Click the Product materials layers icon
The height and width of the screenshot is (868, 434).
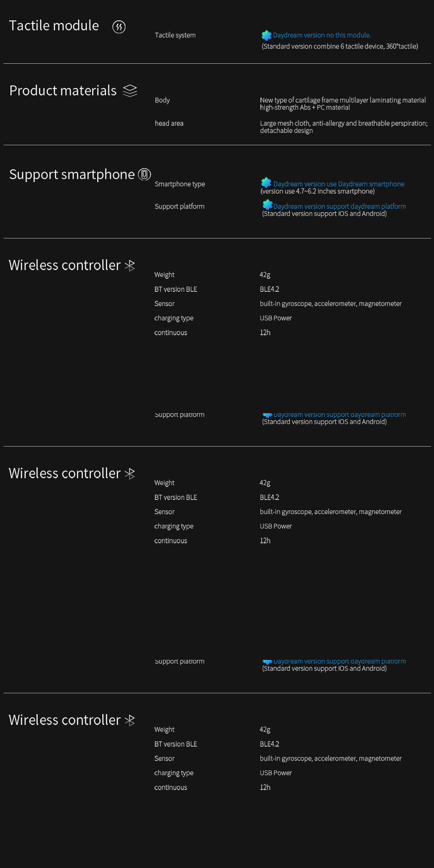130,91
